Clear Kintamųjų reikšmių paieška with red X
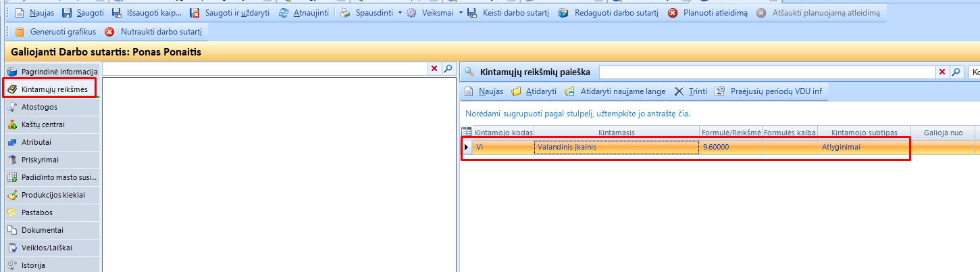980x272 pixels. (x=942, y=72)
